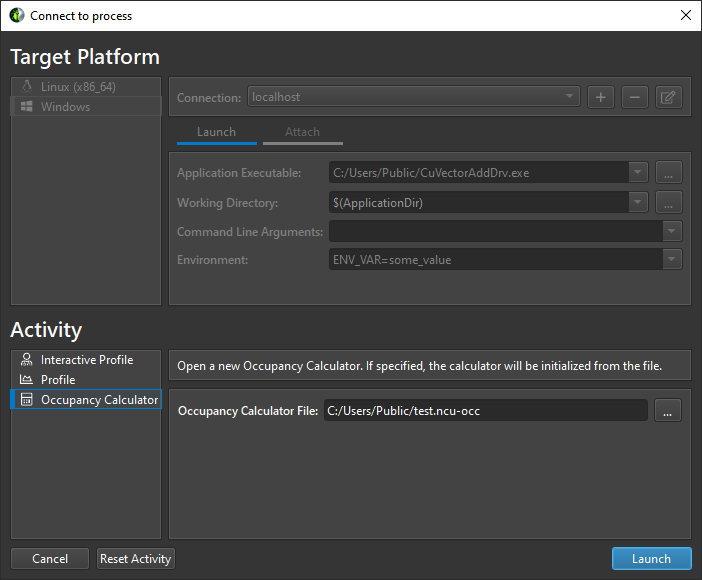The width and height of the screenshot is (702, 580).
Task: Browse for Occupancy Calculator File
Action: [x=668, y=410]
